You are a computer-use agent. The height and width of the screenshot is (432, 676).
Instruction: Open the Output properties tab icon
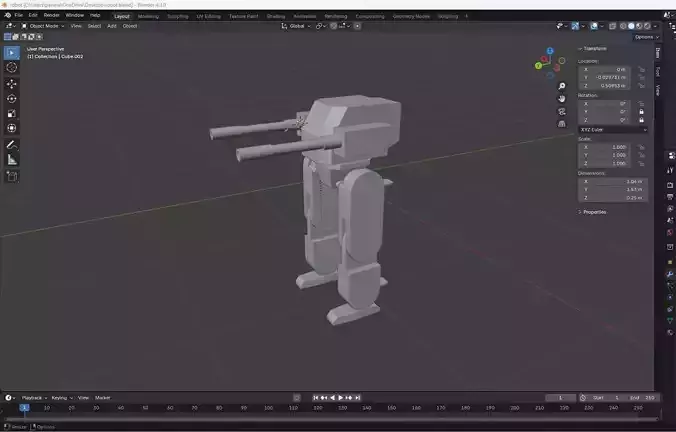[670, 197]
